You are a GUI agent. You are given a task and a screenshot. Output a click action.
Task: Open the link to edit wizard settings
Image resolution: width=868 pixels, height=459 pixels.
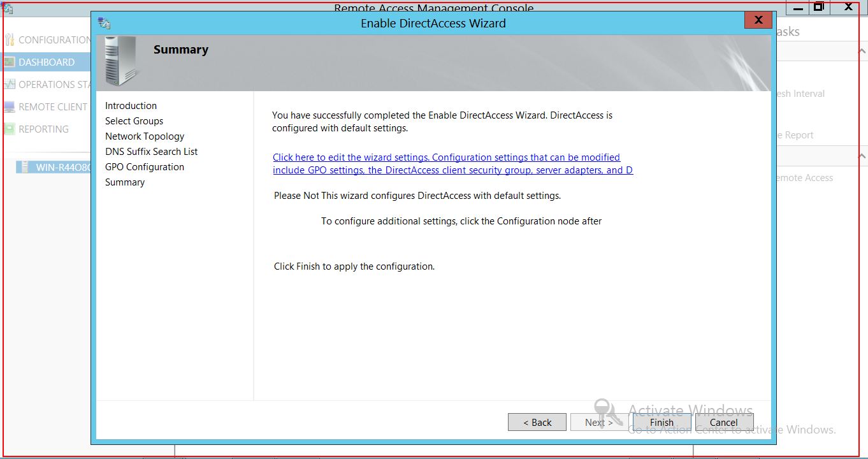point(452,164)
